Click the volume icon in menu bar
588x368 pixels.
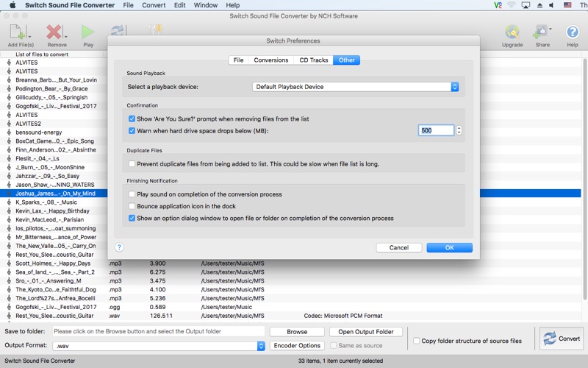[x=552, y=5]
